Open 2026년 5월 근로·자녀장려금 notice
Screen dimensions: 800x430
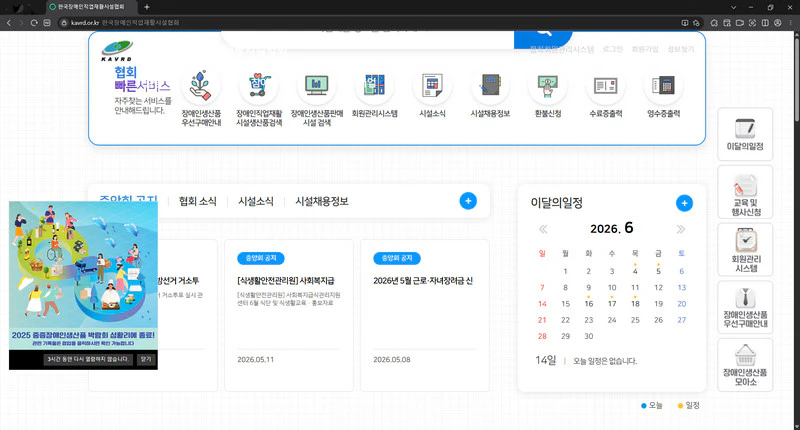423,281
